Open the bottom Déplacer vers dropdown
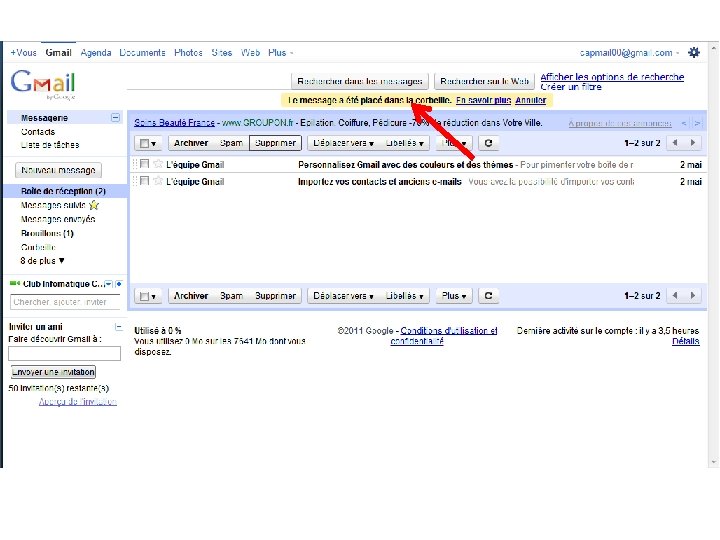Viewport: 720px width, 540px height. pyautogui.click(x=343, y=296)
